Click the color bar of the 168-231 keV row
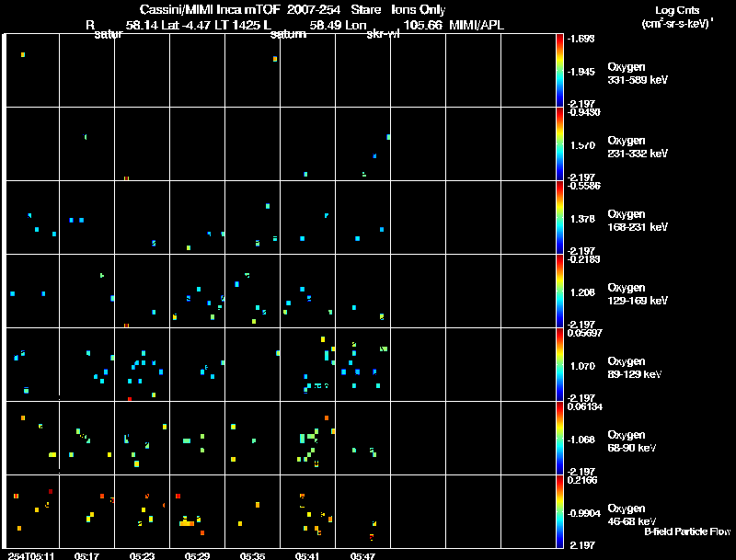Viewport: 736px width, 560px height. point(559,217)
